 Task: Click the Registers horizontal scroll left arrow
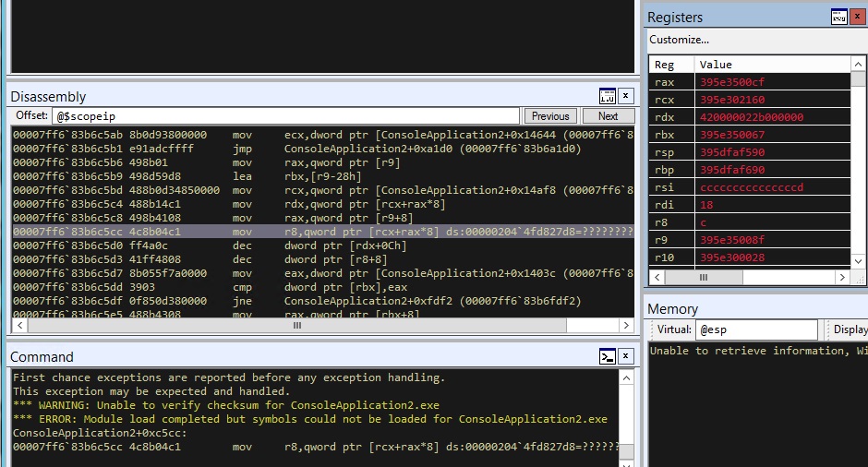pos(657,277)
